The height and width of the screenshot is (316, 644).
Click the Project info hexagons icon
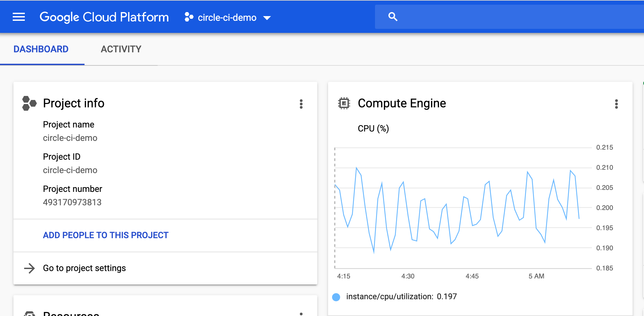[29, 103]
